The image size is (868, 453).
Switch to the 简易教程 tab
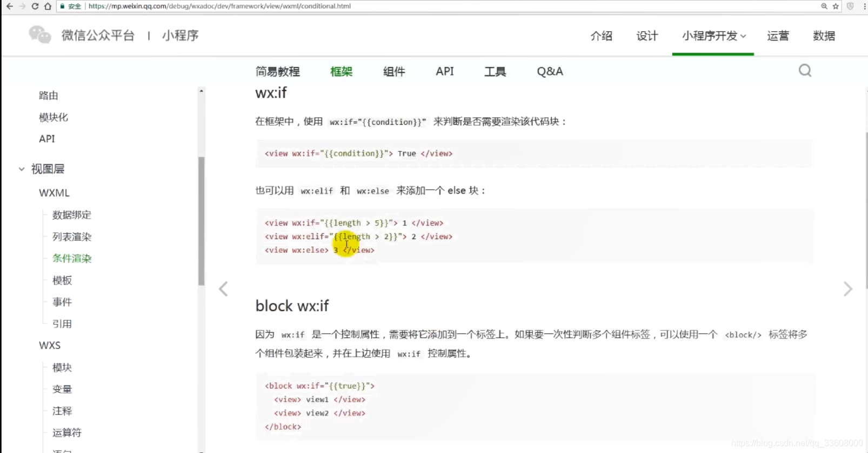coord(278,72)
